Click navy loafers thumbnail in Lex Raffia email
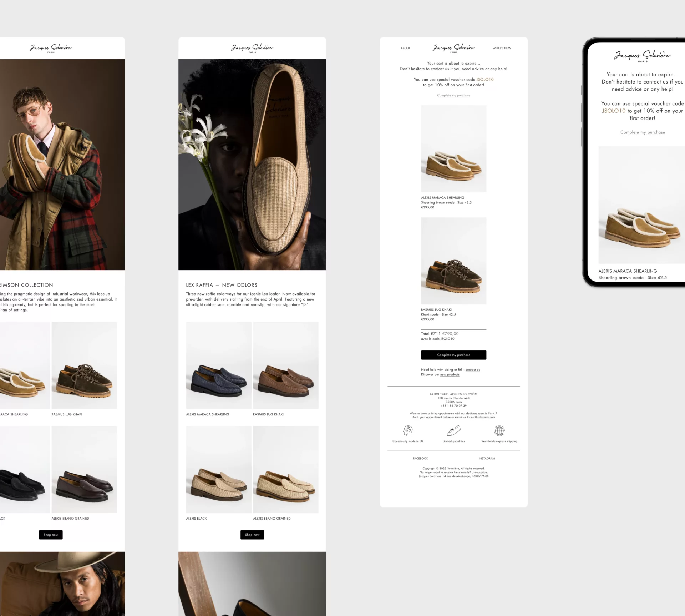The width and height of the screenshot is (685, 616). (x=219, y=365)
